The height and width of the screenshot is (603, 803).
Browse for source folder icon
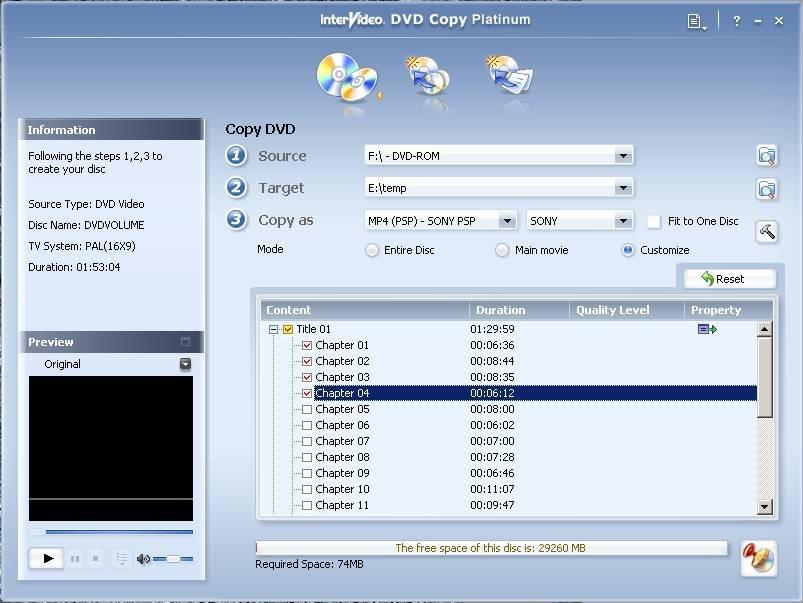[767, 156]
